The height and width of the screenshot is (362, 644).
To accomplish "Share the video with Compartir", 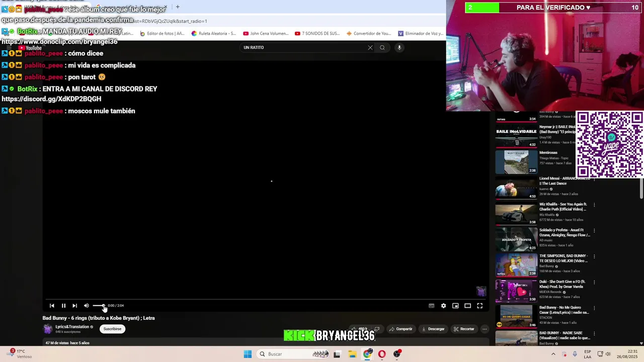I will [x=400, y=329].
